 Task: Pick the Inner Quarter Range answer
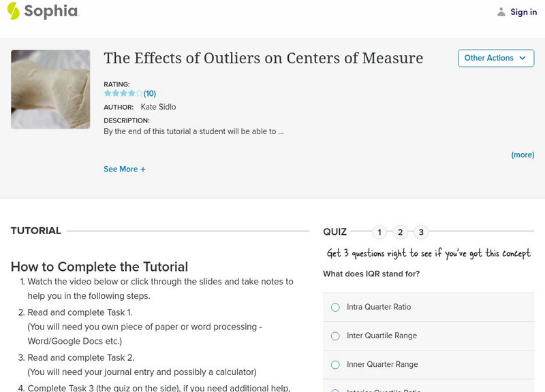[x=335, y=365]
